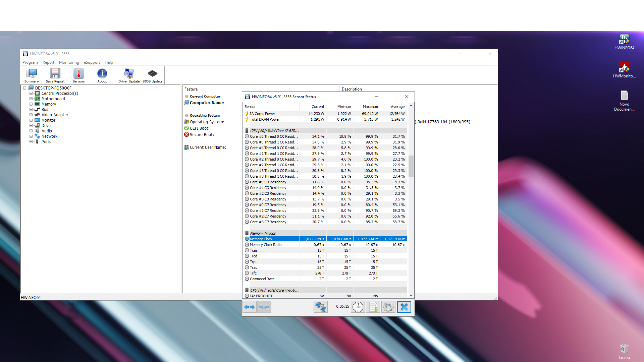Open Novo Documento desktop file
The height and width of the screenshot is (362, 644).
[x=624, y=101]
